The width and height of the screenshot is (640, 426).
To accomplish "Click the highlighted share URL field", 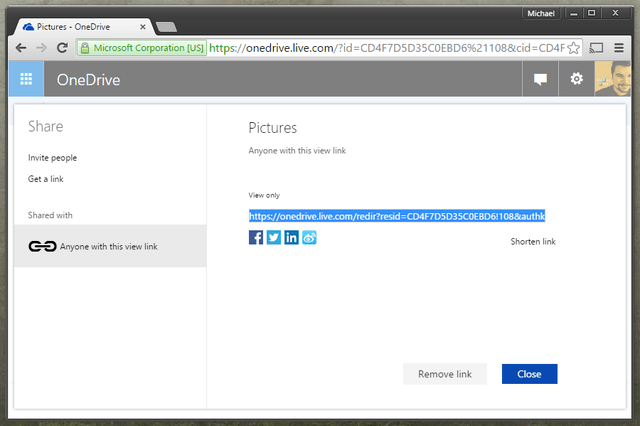I will 397,216.
